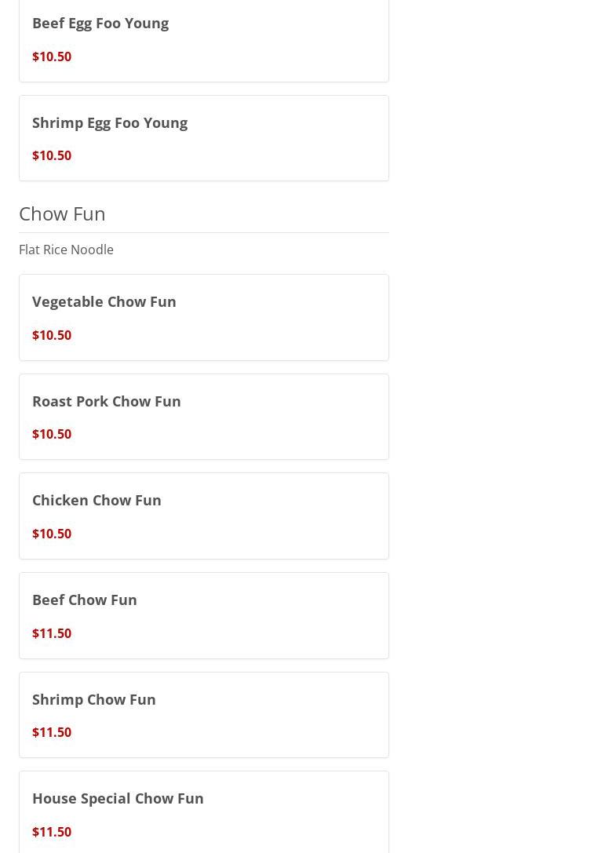The image size is (616, 853).
Task: Click the Vegetable Chow Fun $10.50 price
Action: 52,335
